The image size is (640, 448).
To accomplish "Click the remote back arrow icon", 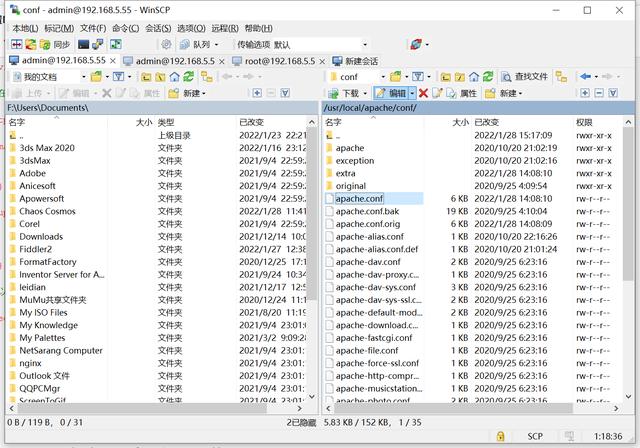I will coord(585,76).
